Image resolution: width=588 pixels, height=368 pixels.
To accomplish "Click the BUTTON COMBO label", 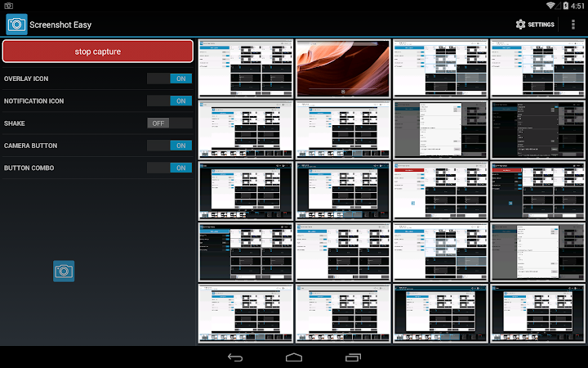I will [29, 168].
